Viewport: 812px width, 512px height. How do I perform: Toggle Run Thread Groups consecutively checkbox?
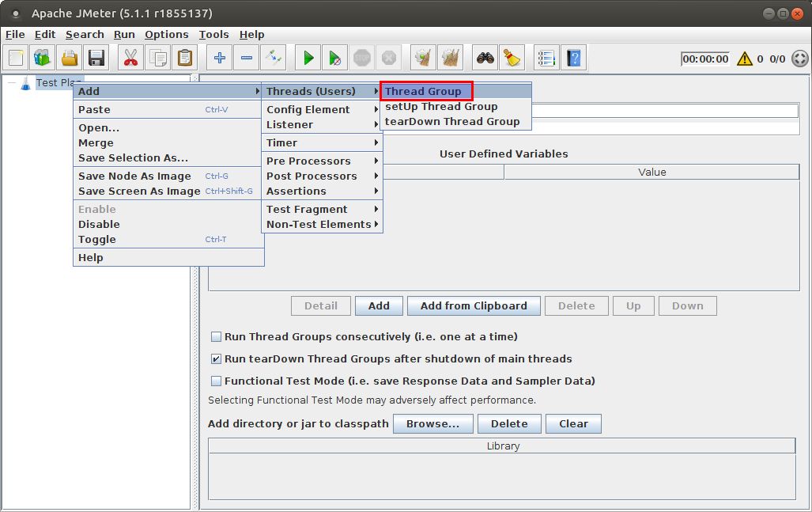click(x=217, y=337)
